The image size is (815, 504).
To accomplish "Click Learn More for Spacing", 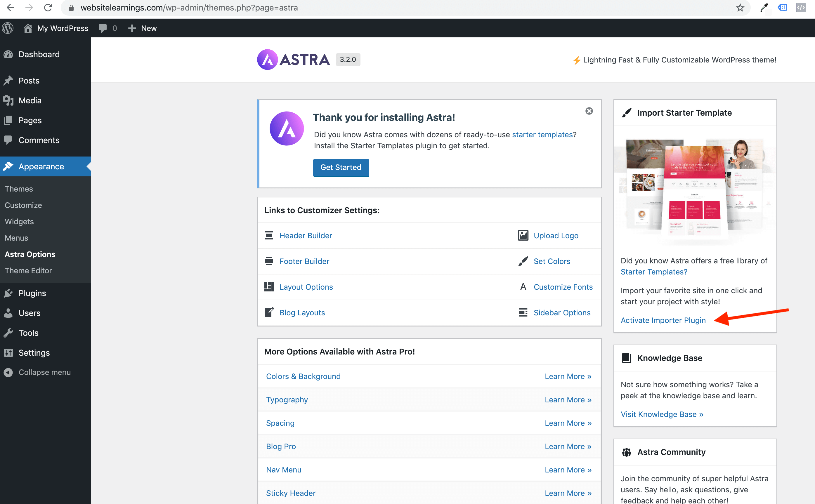I will 568,423.
